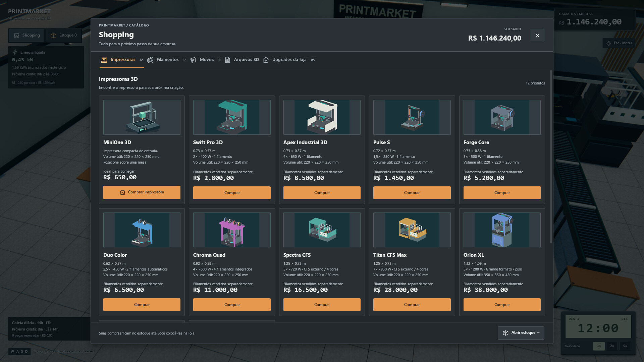Buy the Forge Core printer
The height and width of the screenshot is (362, 644).
[502, 193]
